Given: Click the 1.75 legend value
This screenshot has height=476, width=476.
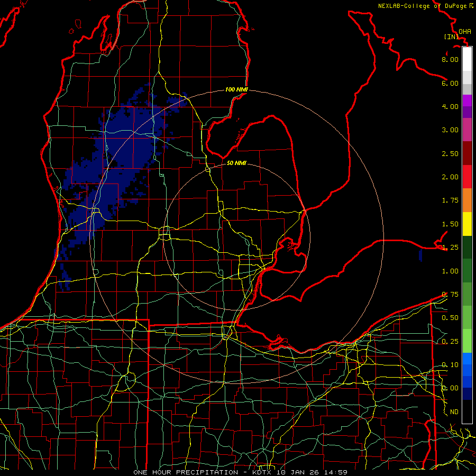Looking at the screenshot, I should (450, 200).
